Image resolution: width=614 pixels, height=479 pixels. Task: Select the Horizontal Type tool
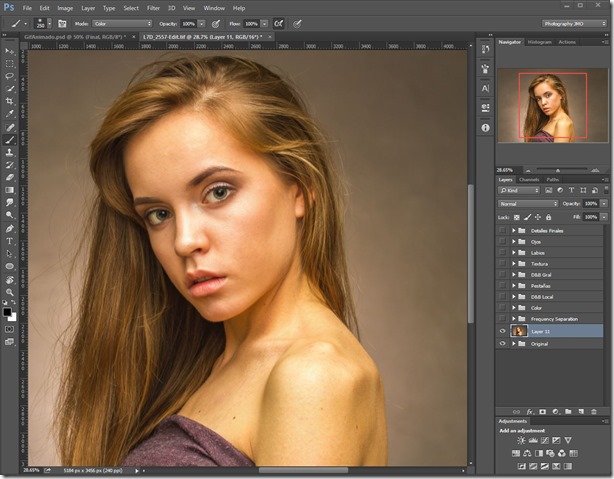point(9,241)
